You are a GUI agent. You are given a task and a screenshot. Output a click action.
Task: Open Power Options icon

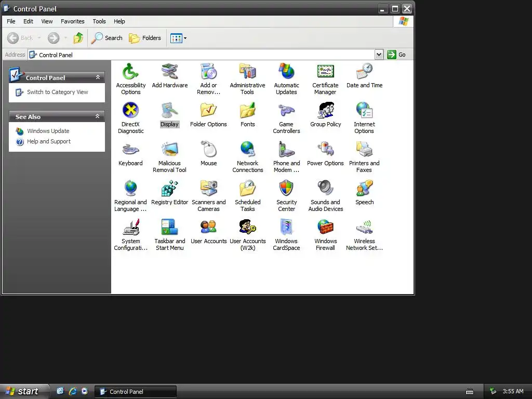pyautogui.click(x=325, y=150)
